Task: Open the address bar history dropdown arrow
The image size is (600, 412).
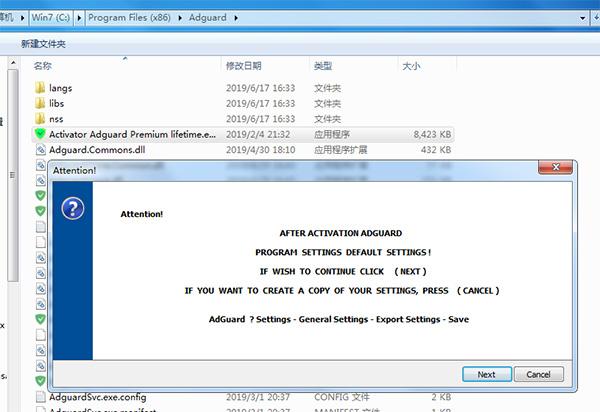Action: pos(582,18)
